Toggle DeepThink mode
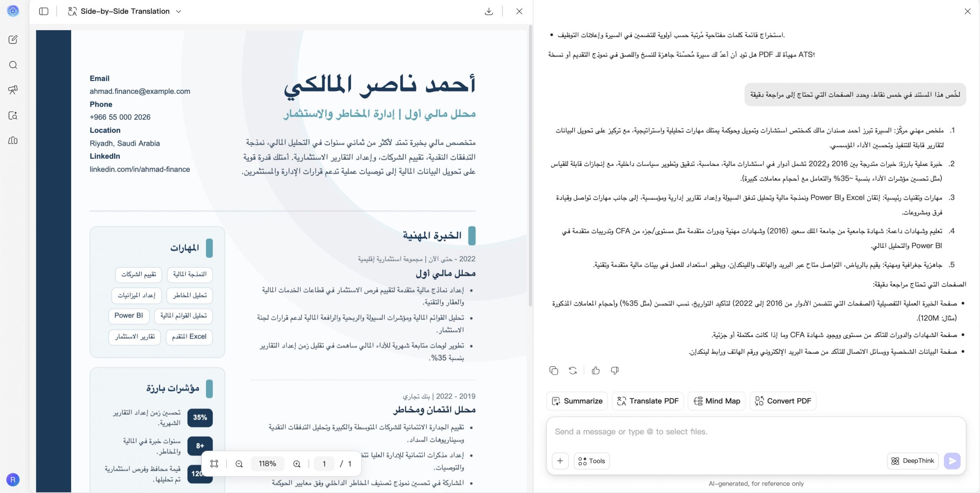Viewport: 980px width, 493px height. coord(913,461)
